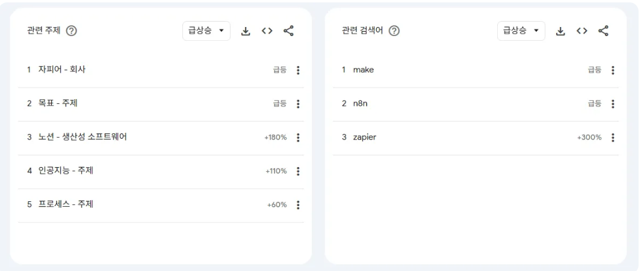This screenshot has height=271, width=644.
Task: Share the 관련 검색어 panel
Action: pos(603,31)
